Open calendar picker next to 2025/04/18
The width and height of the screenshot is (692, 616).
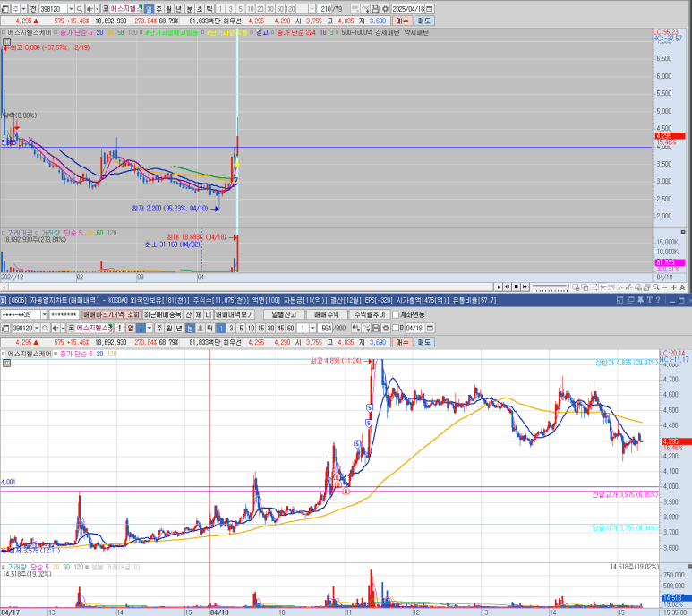point(430,9)
